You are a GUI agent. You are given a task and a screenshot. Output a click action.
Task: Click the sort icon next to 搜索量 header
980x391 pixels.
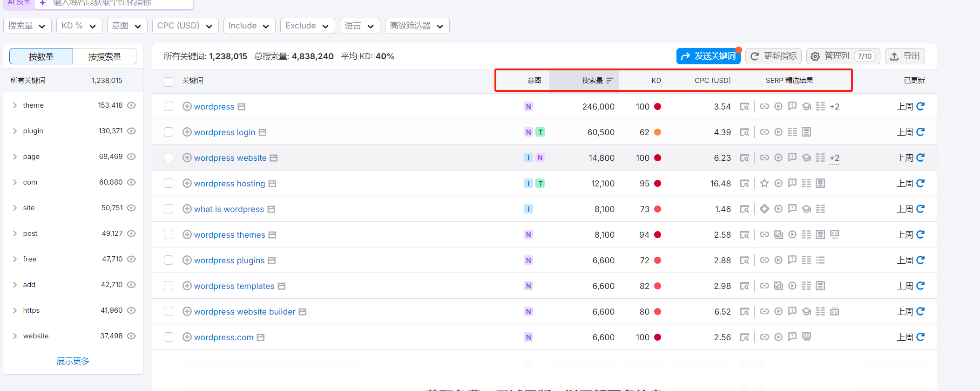click(x=610, y=81)
